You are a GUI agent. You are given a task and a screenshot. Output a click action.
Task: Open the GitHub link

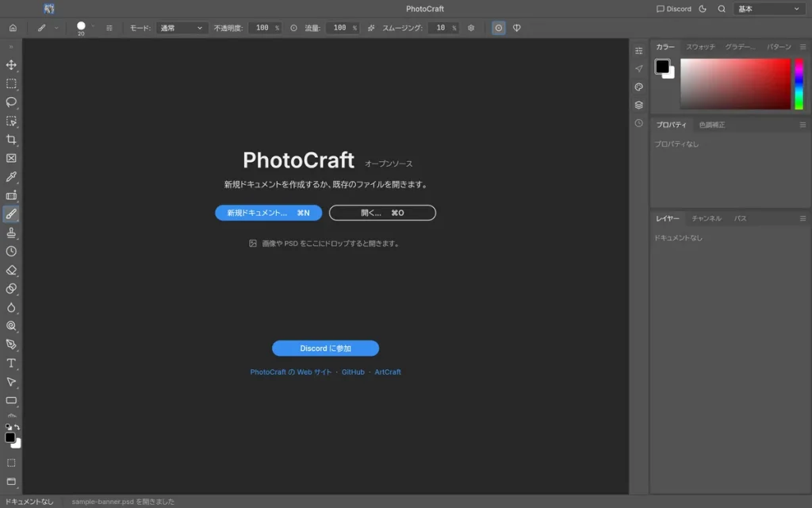pos(353,372)
